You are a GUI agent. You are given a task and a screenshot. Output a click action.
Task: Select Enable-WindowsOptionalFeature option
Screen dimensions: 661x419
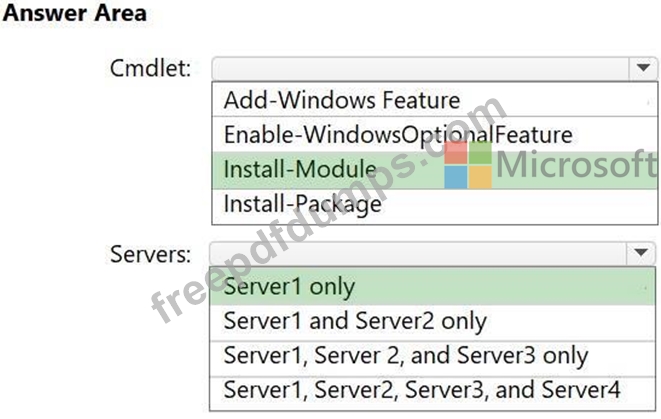tap(434, 134)
